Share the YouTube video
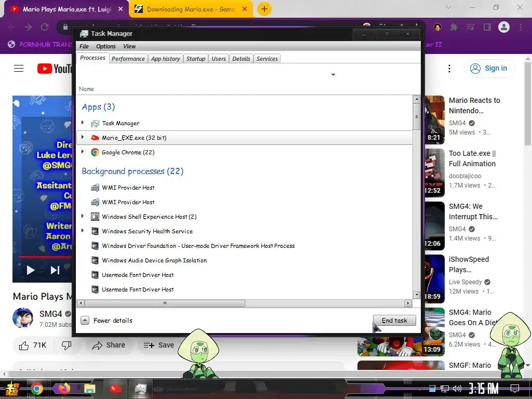Viewport: 532px width, 399px height. point(109,345)
